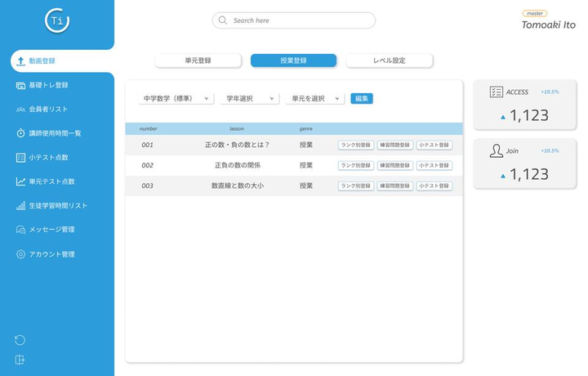The height and width of the screenshot is (376, 588).
Task: Click the blue 編集 button
Action: click(x=362, y=99)
